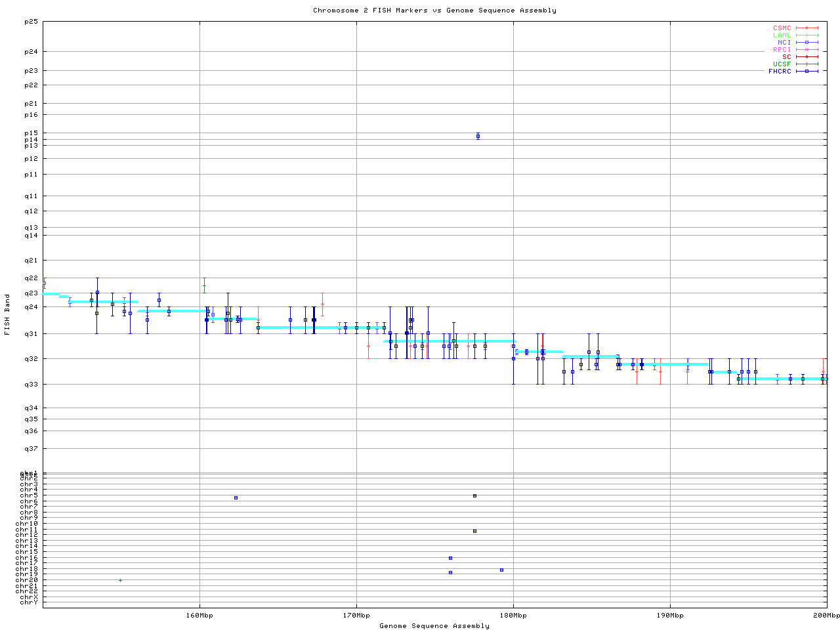Select the UCSF legend entry text
This screenshot has width=840, height=630.
pos(782,64)
